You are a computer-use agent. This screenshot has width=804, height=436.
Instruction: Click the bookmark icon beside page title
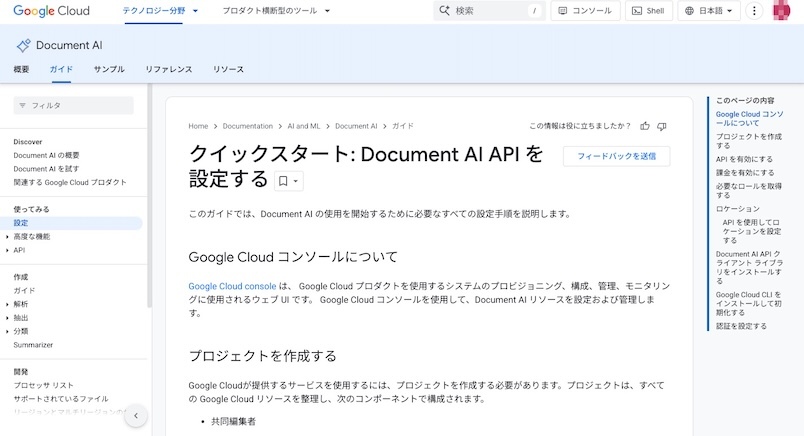point(283,181)
